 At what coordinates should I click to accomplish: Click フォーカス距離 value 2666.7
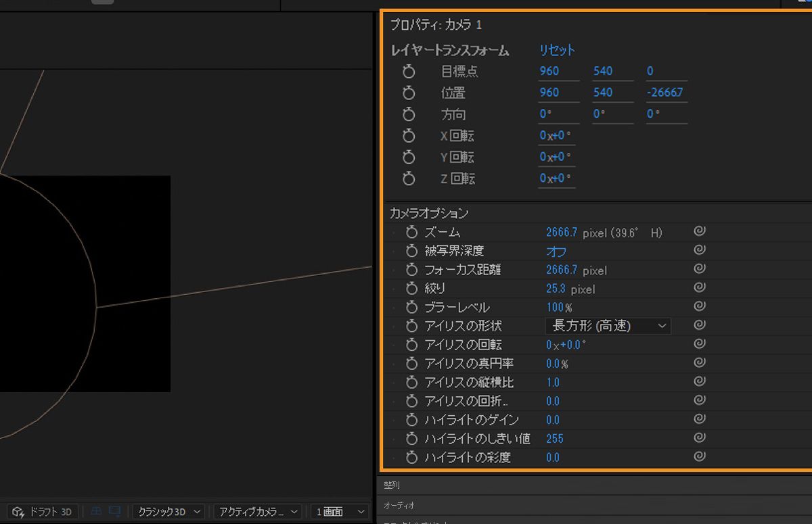pos(562,270)
